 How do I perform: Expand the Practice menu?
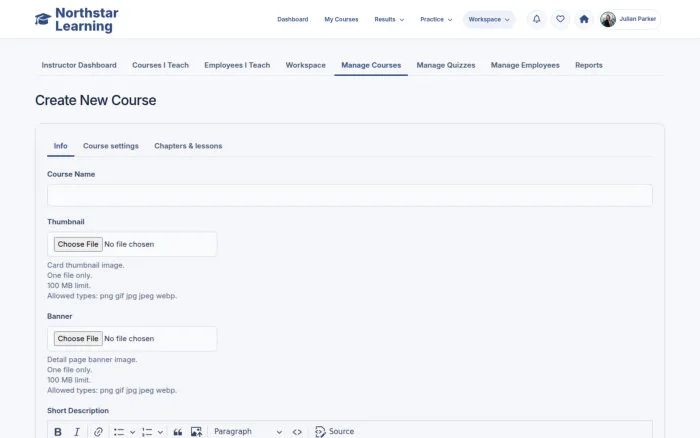(x=436, y=19)
